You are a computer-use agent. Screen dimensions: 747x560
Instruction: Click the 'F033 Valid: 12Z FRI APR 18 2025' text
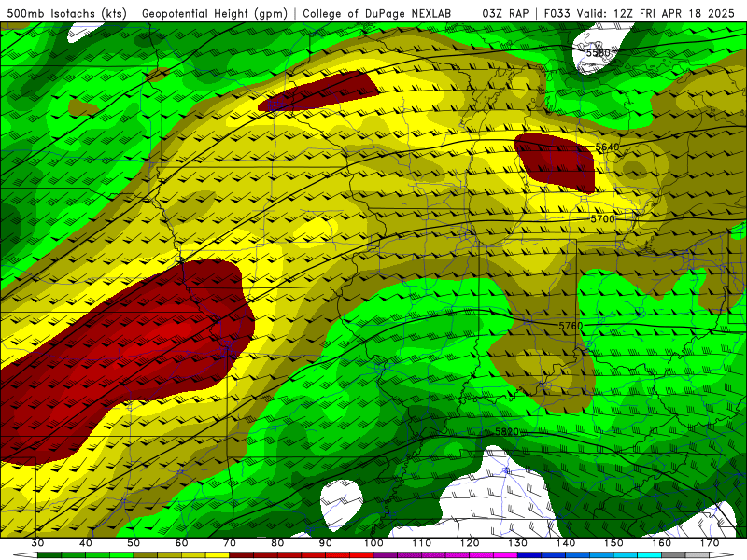tap(640, 13)
